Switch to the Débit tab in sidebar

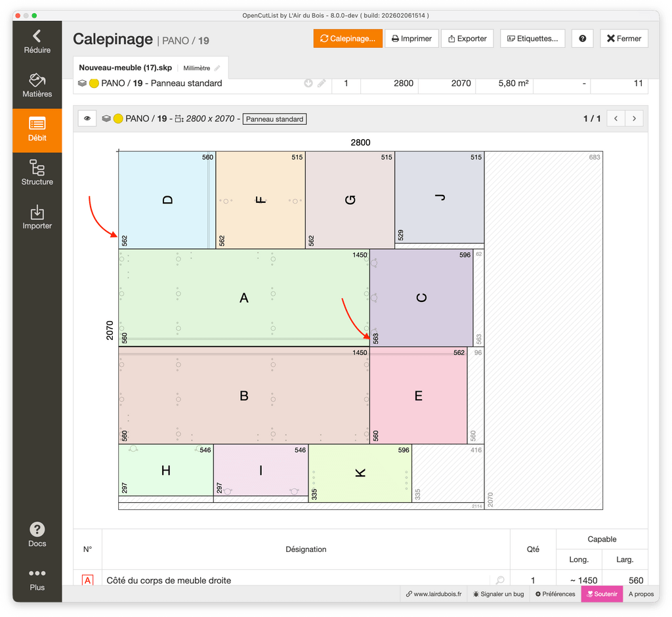point(37,130)
